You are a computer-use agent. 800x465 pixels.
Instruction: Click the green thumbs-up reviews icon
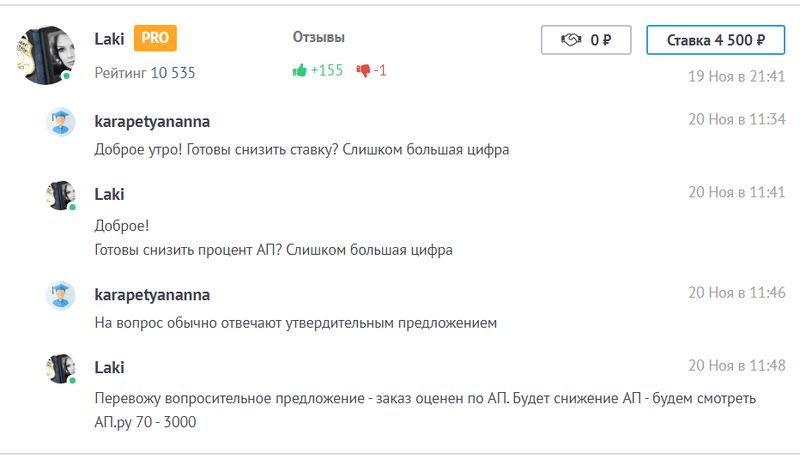point(299,71)
